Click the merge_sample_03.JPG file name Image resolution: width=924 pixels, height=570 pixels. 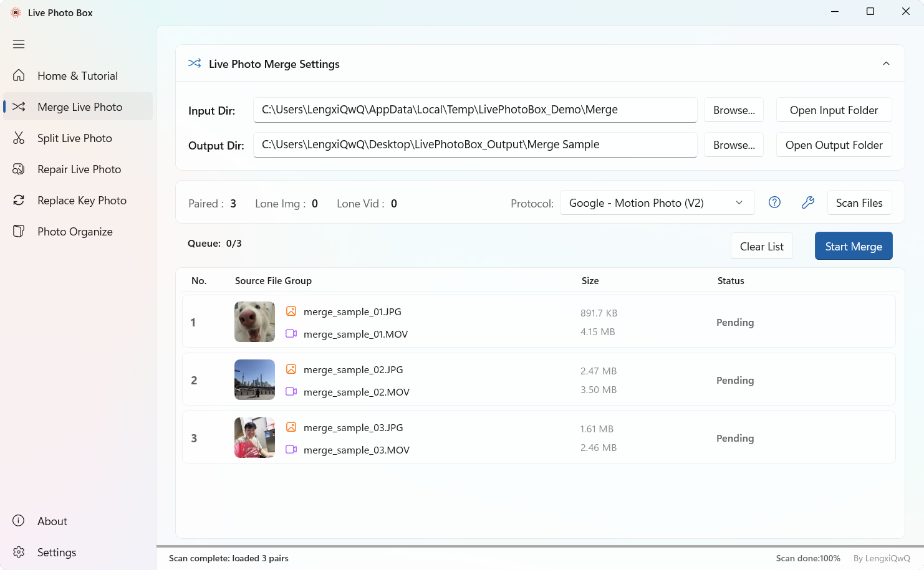coord(354,427)
